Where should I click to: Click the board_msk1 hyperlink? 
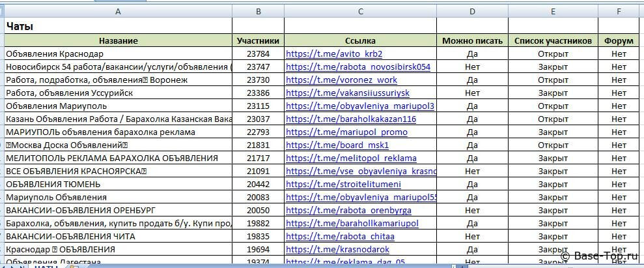(x=337, y=145)
